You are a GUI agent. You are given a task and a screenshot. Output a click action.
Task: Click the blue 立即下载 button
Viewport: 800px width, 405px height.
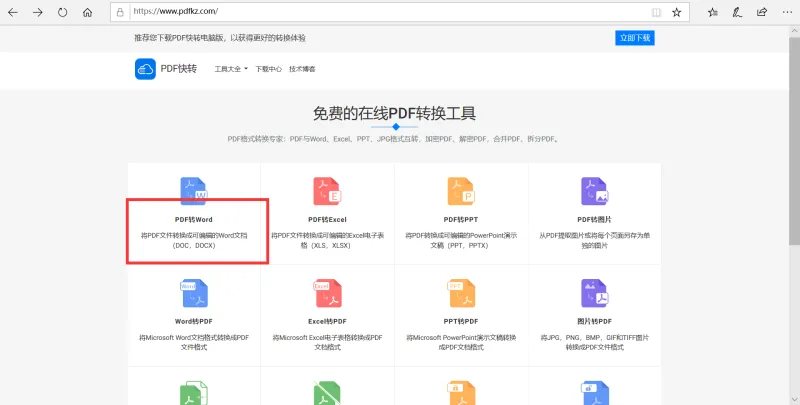coord(635,38)
